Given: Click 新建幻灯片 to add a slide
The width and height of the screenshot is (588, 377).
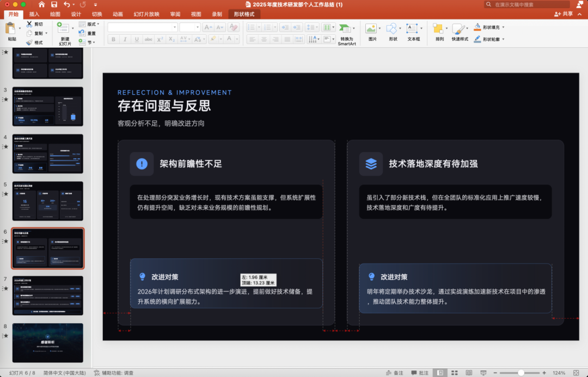Looking at the screenshot, I should click(65, 34).
